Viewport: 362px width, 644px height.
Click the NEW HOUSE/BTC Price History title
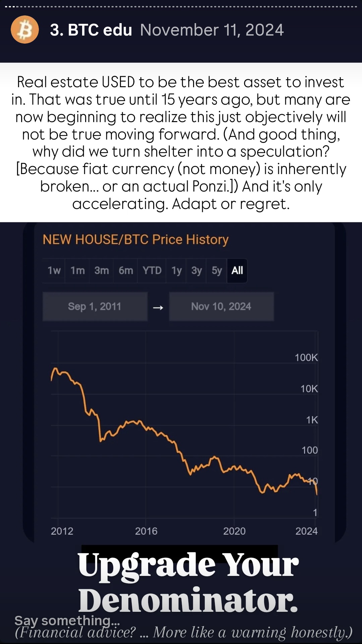point(135,239)
